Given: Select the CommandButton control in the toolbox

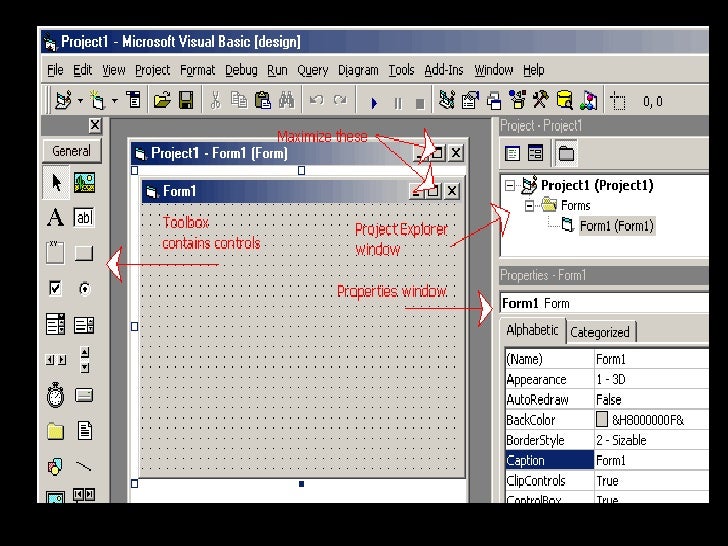Looking at the screenshot, I should (84, 253).
